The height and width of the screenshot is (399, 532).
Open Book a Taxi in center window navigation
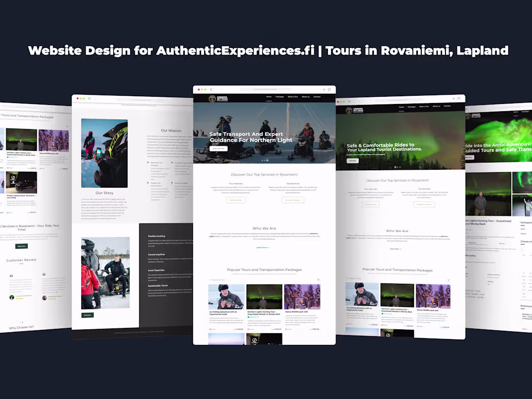point(293,97)
